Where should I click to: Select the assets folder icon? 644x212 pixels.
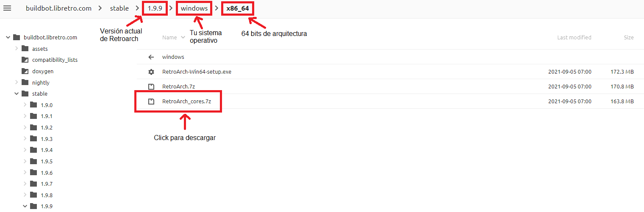pyautogui.click(x=25, y=49)
